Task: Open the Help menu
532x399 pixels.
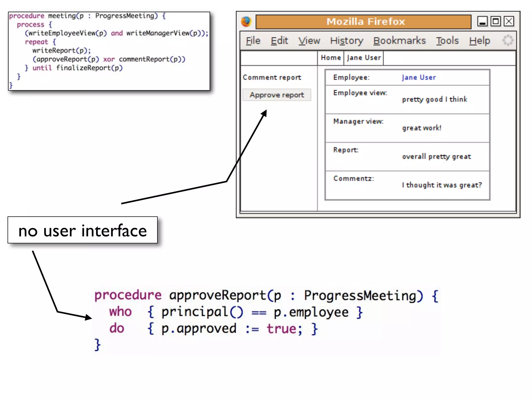Action: click(480, 41)
